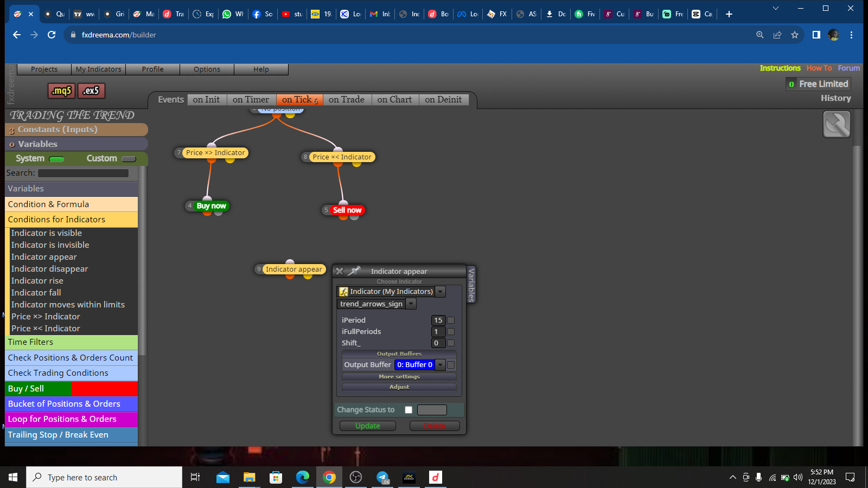868x488 pixels.
Task: Expand the More settings section
Action: pyautogui.click(x=399, y=377)
